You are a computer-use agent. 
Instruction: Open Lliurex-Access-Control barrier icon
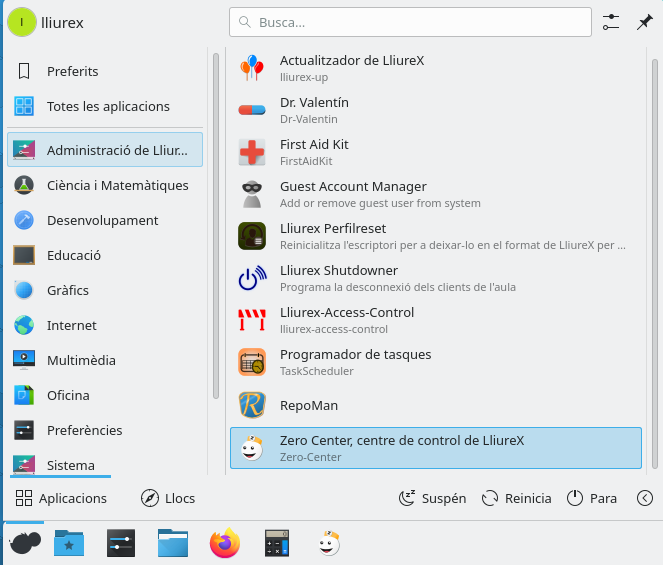tap(252, 320)
